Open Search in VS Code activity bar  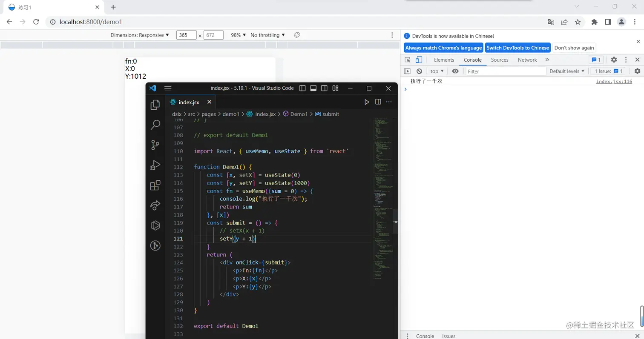point(155,125)
